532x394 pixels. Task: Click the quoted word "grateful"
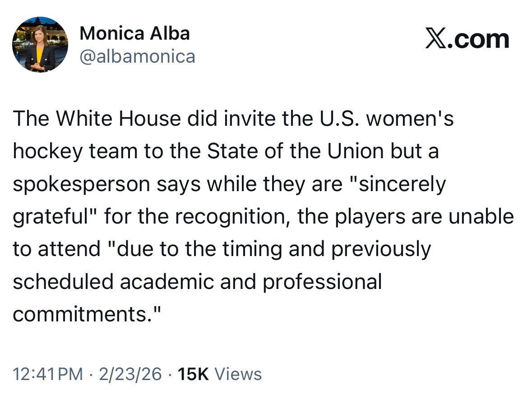coord(54,217)
